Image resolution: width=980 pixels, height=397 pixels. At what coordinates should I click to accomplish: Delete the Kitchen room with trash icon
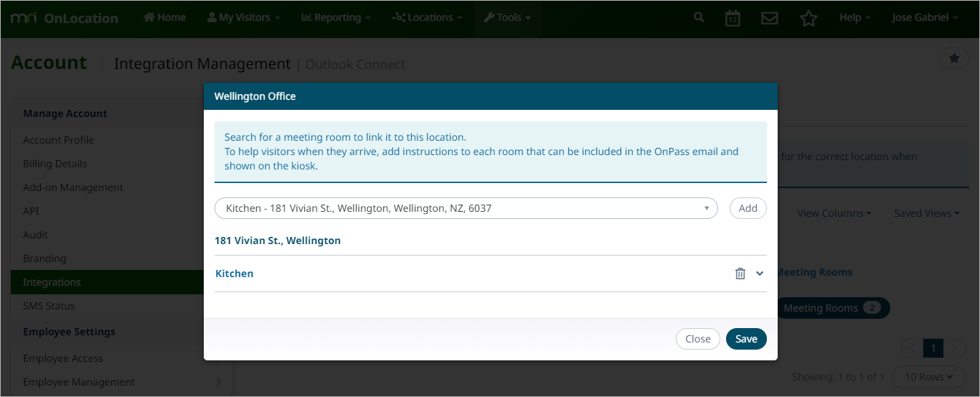[740, 274]
